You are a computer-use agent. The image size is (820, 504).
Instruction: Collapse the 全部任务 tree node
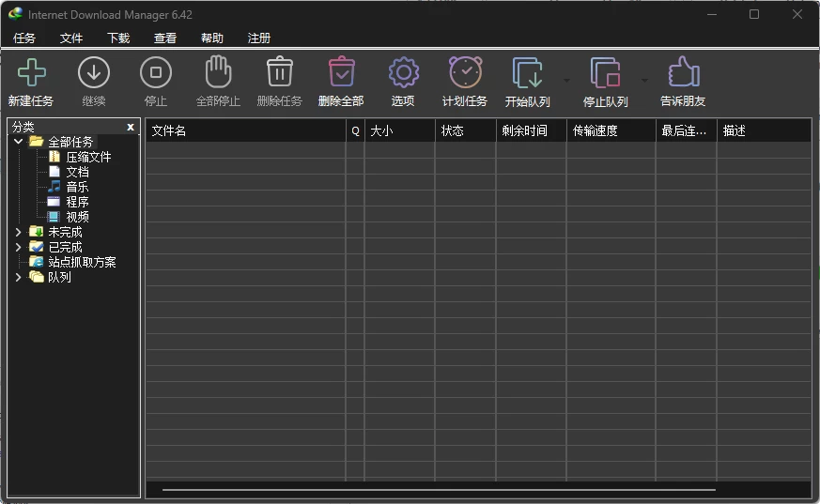[x=18, y=142]
